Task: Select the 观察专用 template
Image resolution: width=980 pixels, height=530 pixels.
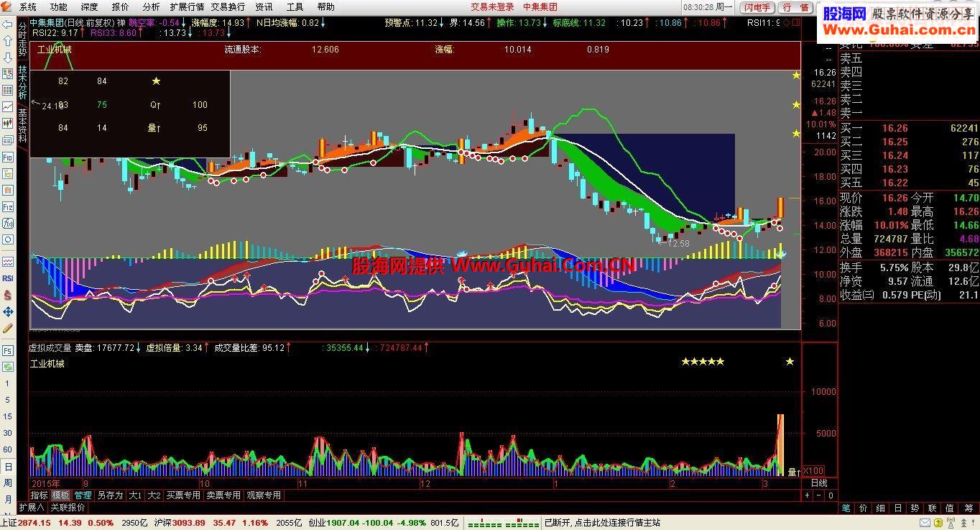Action: pos(264,495)
